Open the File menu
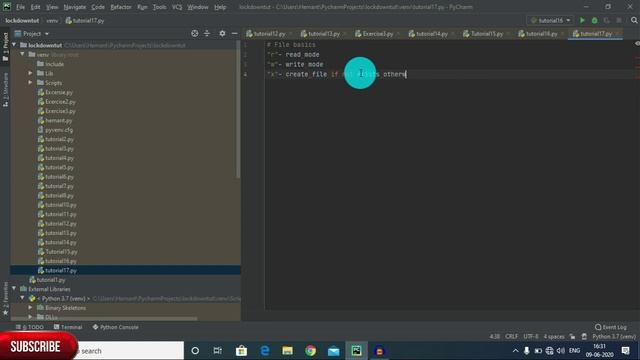Viewport: 640px width, 360px height. click(20, 7)
